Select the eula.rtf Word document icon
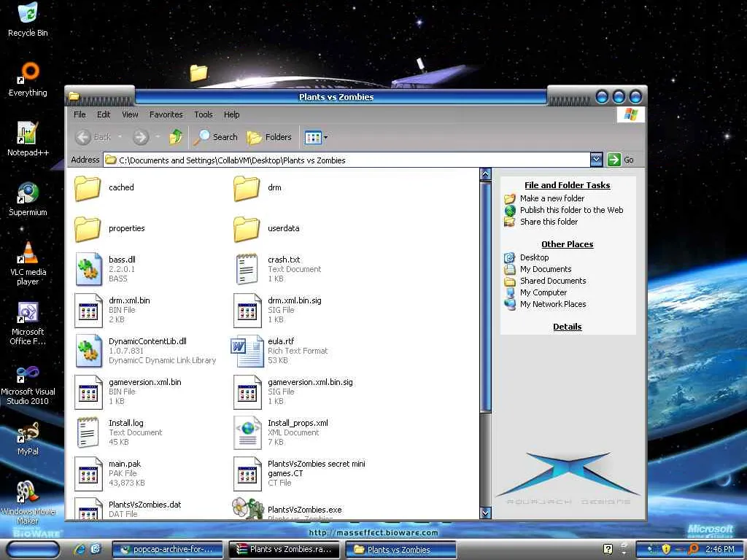The height and width of the screenshot is (560, 747). point(247,351)
